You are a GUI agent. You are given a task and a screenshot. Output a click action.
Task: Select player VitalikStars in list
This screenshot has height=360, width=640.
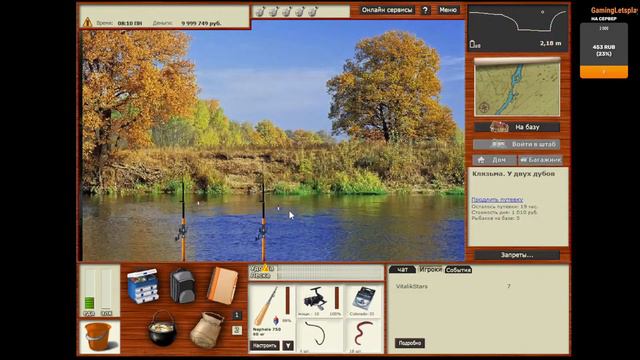(x=412, y=287)
